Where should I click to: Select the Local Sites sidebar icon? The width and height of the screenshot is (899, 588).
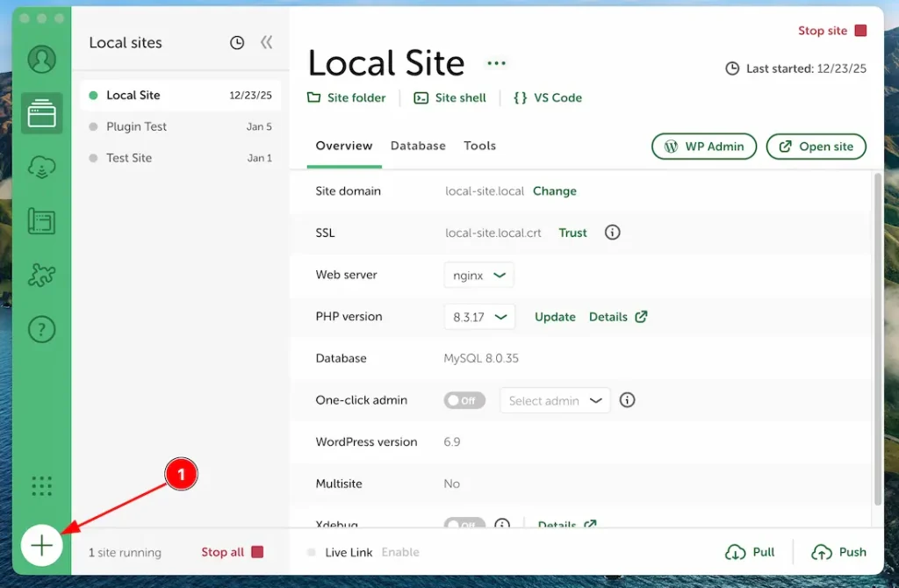(42, 113)
